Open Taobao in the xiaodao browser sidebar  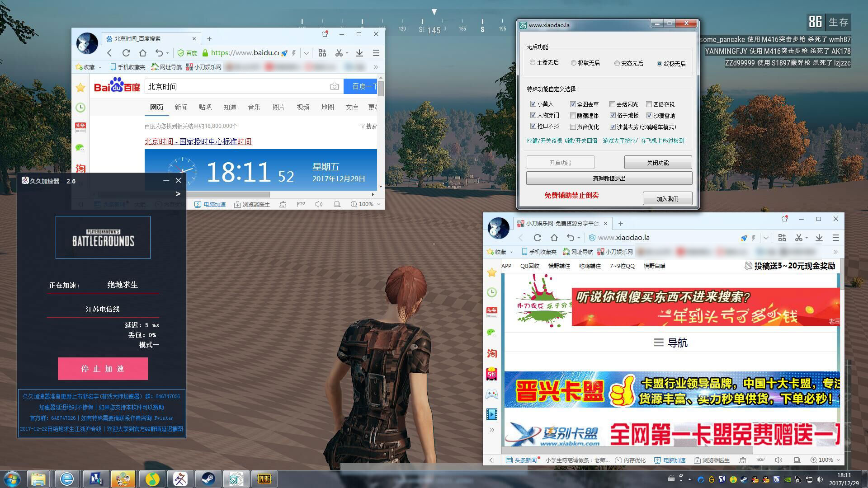[x=492, y=353]
